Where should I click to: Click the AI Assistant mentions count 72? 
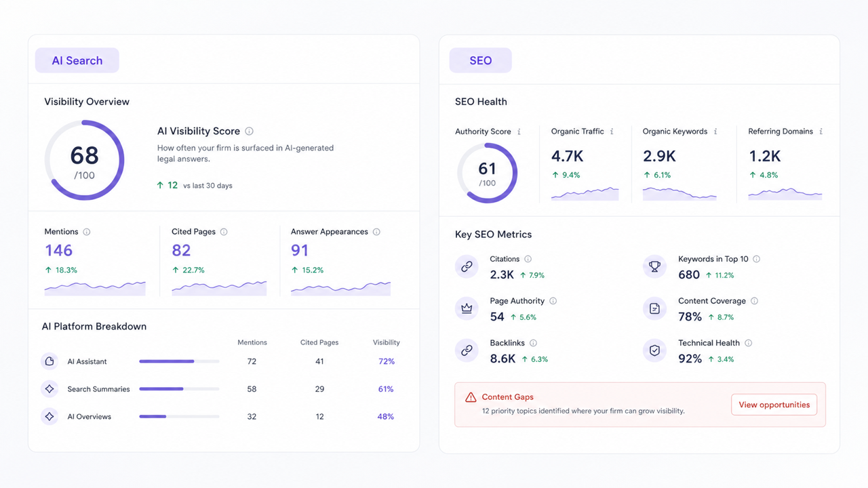(252, 361)
